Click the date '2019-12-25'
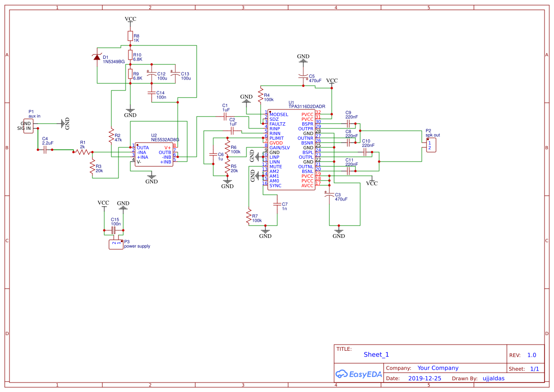554x392 pixels. click(425, 378)
